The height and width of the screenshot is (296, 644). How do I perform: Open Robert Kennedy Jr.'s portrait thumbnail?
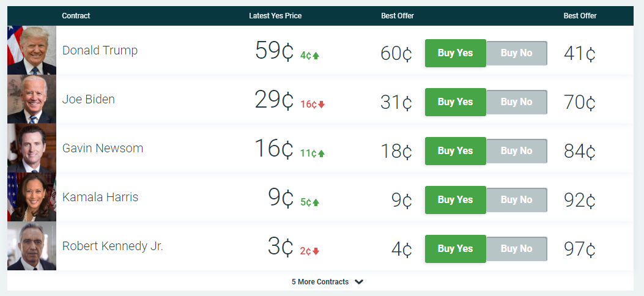(x=32, y=245)
